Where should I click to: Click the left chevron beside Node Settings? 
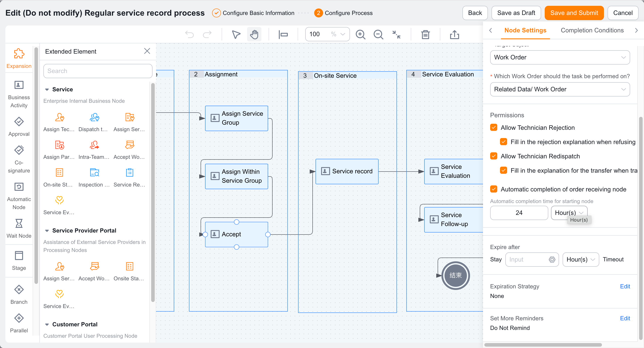(491, 30)
